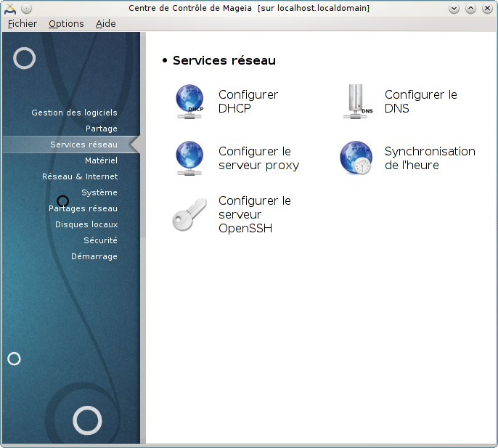Click the Mageia cauldron window icon
The height and width of the screenshot is (448, 498).
[10, 9]
